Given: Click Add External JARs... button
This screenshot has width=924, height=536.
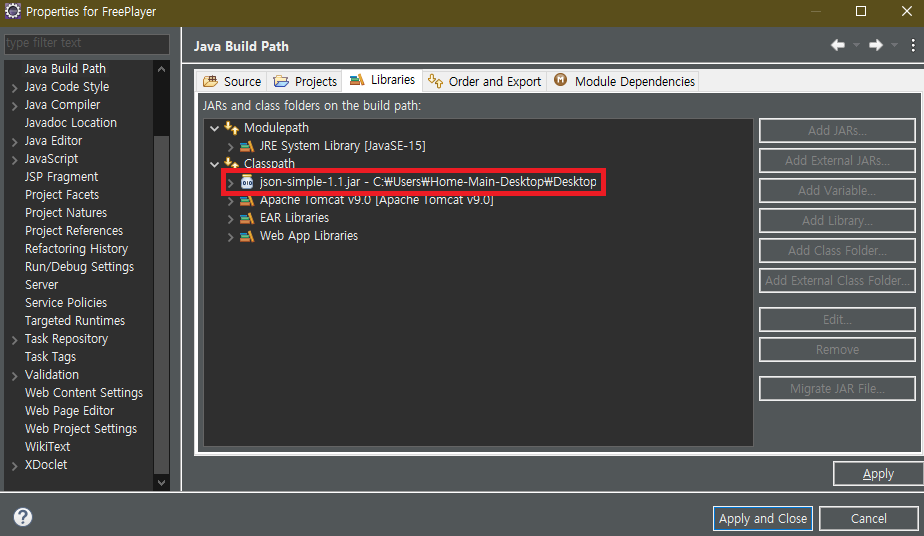Looking at the screenshot, I should click(x=837, y=161).
